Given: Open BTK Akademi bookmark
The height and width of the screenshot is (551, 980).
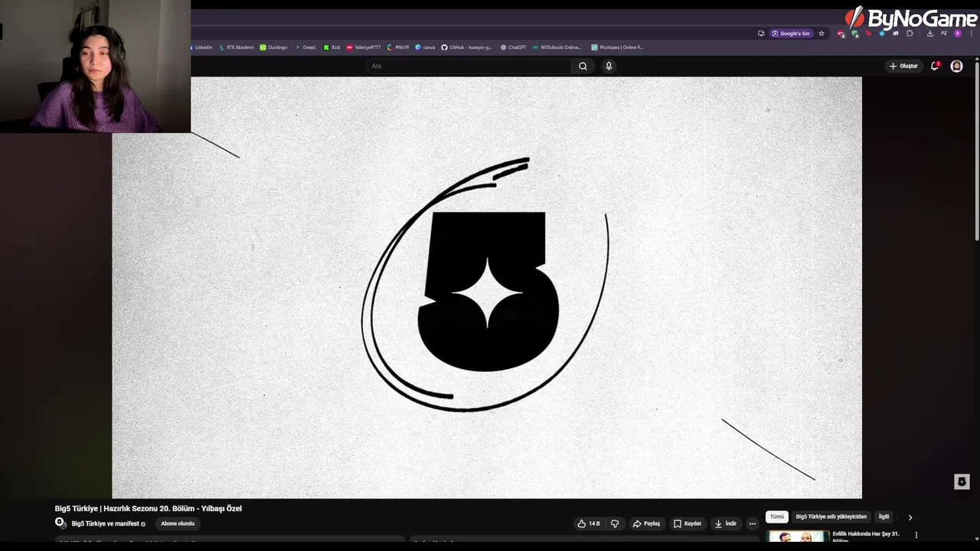Looking at the screenshot, I should coord(236,47).
